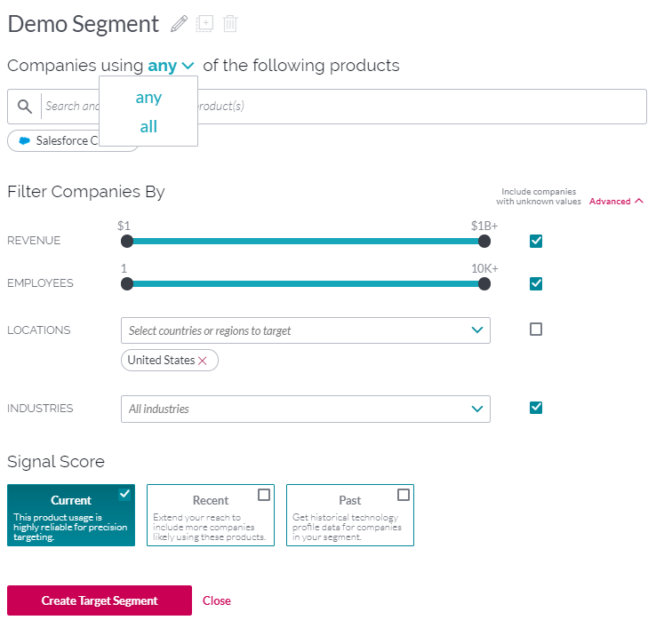Collapse the Advanced filter options
Image resolution: width=672 pixels, height=628 pixels.
tap(616, 202)
